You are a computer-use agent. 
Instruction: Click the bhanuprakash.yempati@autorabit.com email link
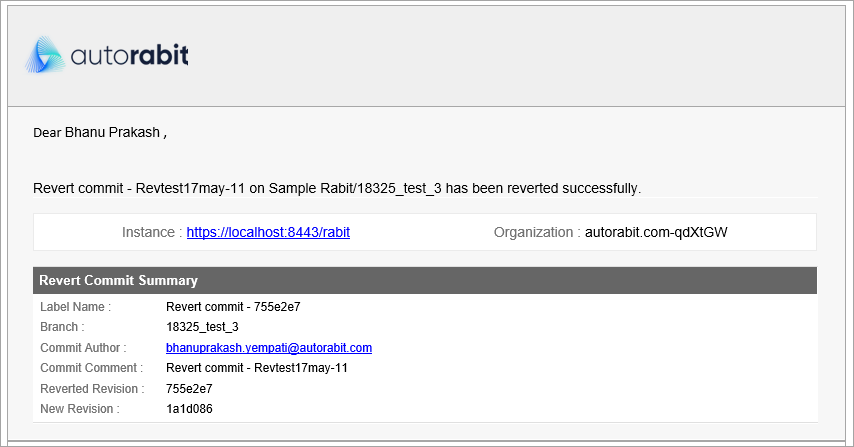coord(269,348)
